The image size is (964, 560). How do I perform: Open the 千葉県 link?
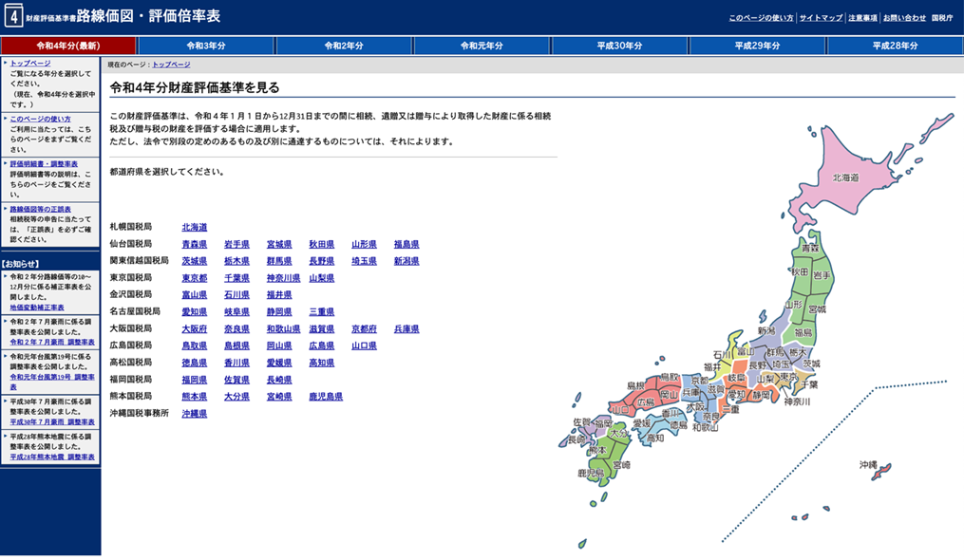point(236,278)
